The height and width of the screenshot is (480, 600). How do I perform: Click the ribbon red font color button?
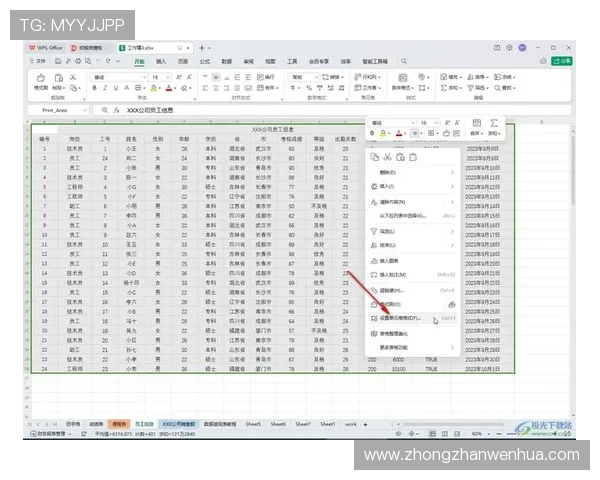[x=169, y=88]
